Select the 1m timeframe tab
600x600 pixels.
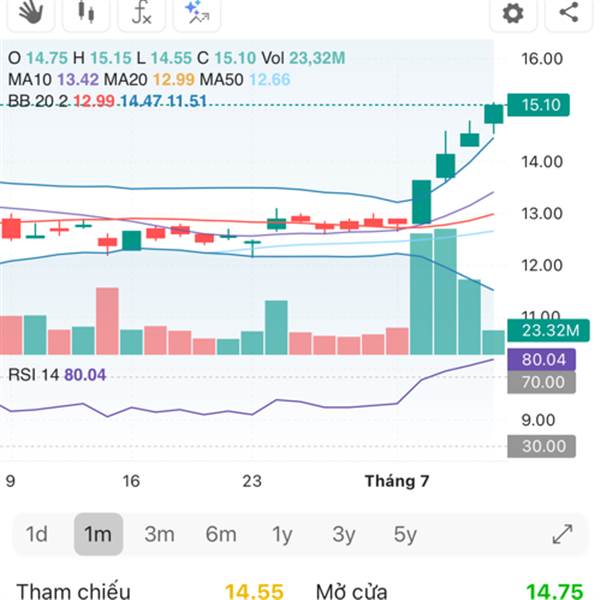[x=98, y=534]
